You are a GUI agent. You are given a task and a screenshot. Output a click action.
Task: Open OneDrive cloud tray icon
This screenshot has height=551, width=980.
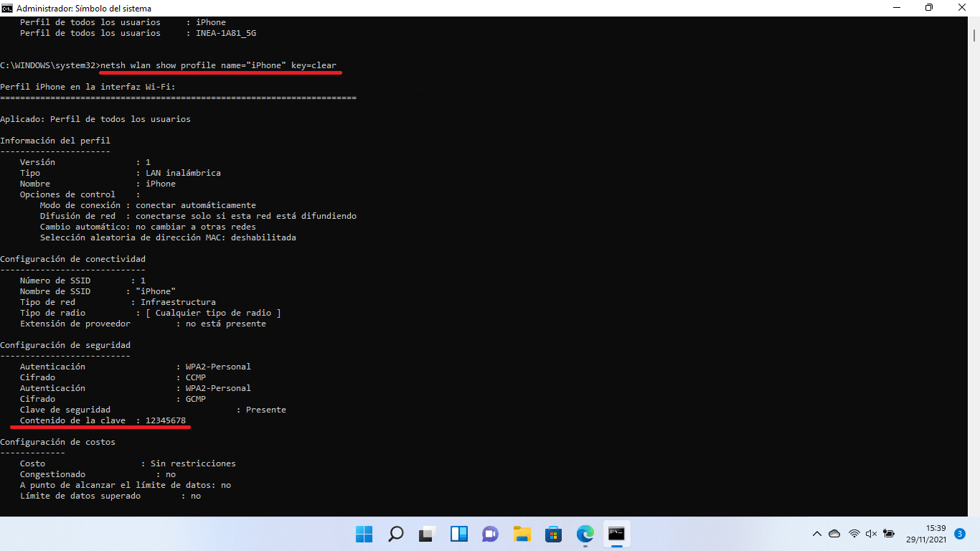click(834, 534)
